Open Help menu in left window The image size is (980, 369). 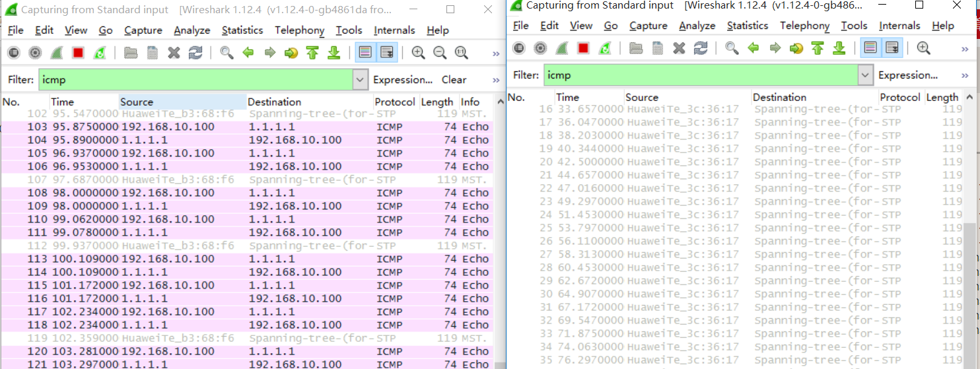pyautogui.click(x=438, y=30)
